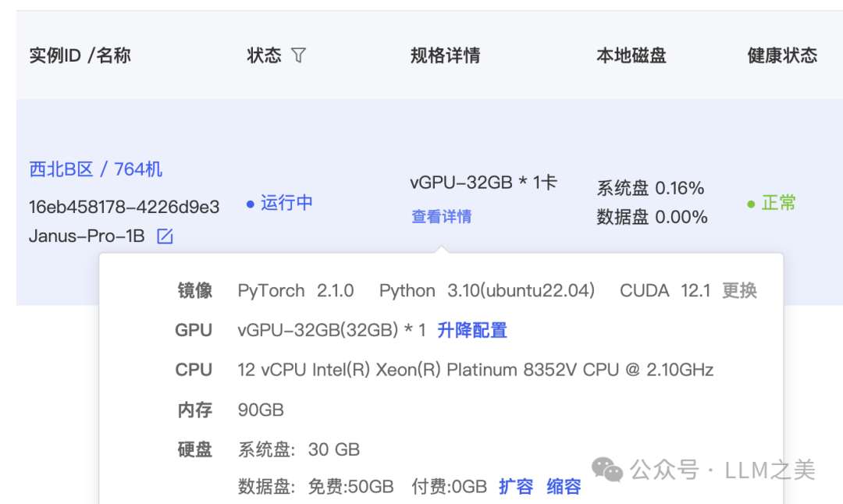
Task: Click 更换 to change the image
Action: click(x=739, y=291)
